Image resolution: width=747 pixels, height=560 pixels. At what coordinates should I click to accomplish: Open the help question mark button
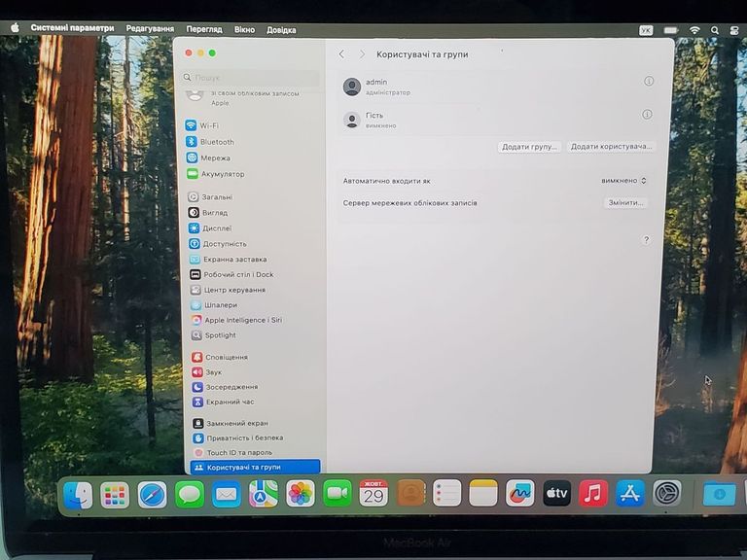(646, 240)
